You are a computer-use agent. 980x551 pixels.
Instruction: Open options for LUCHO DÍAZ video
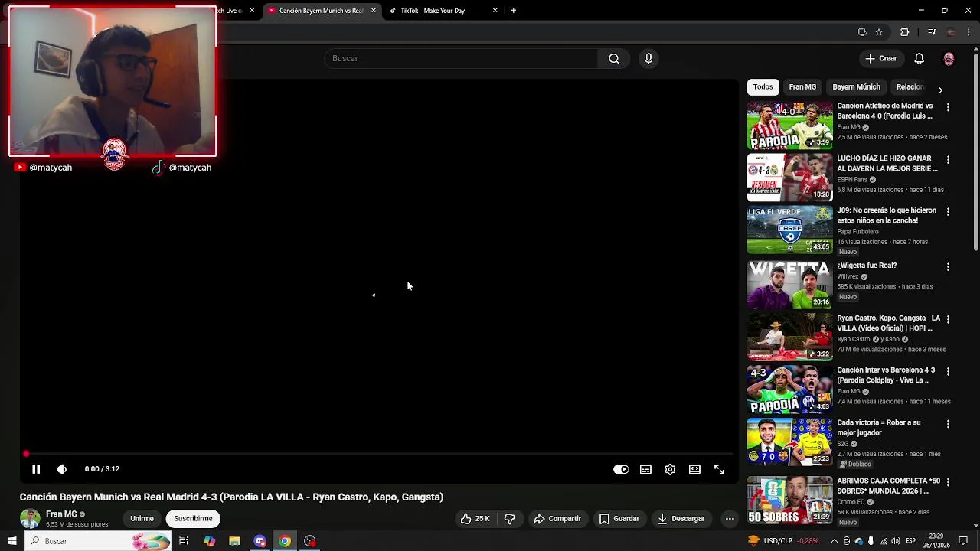[948, 160]
